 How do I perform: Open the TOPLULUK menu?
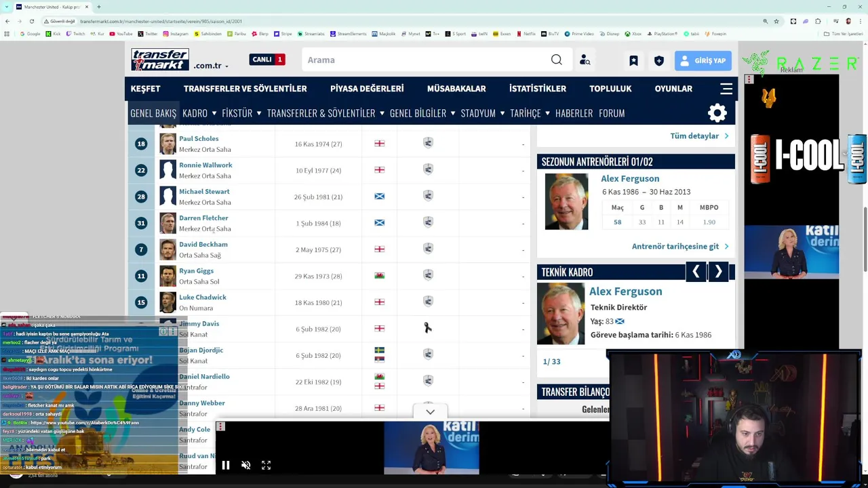pyautogui.click(x=610, y=89)
